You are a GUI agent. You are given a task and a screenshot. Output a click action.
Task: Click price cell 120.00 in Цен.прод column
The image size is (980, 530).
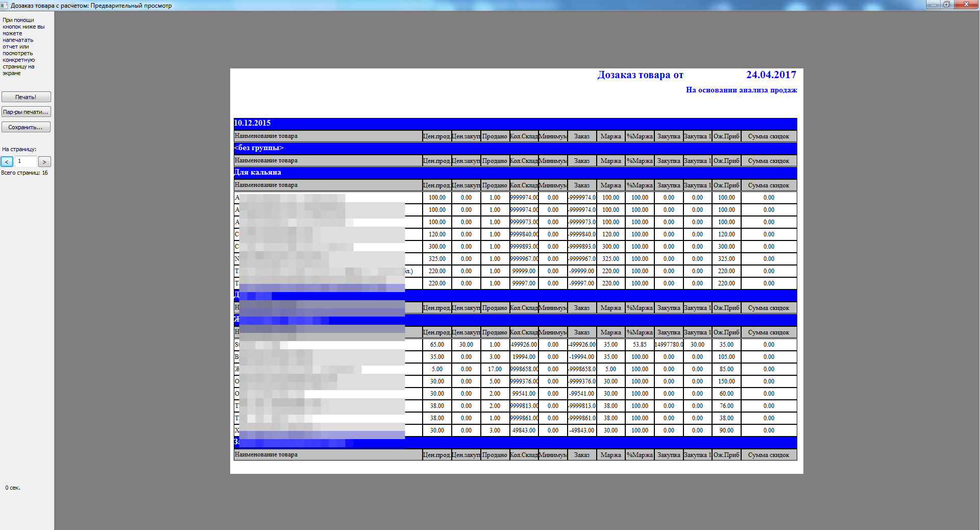437,234
